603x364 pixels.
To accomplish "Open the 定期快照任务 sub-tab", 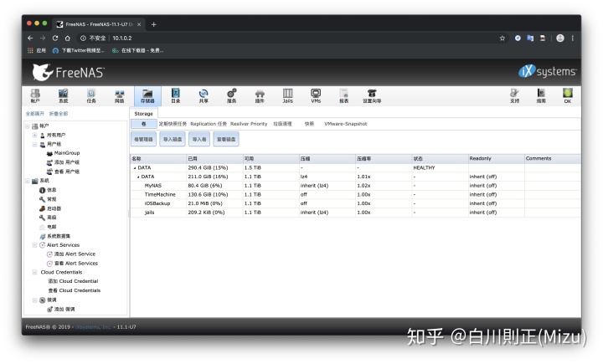I will pyautogui.click(x=173, y=124).
